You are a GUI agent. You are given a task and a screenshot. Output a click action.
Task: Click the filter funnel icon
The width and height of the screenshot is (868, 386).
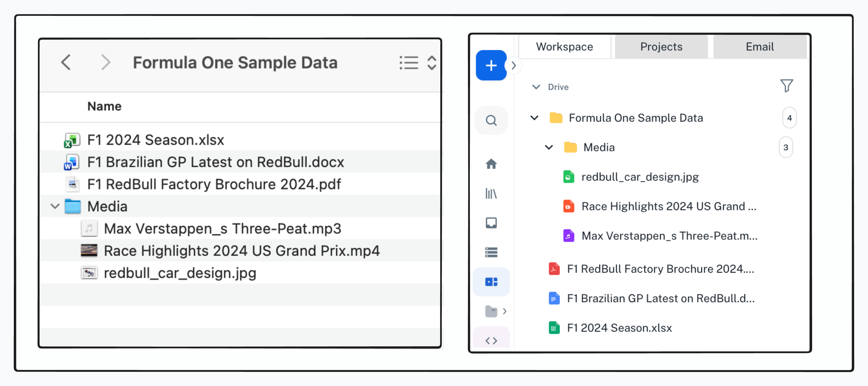tap(787, 86)
